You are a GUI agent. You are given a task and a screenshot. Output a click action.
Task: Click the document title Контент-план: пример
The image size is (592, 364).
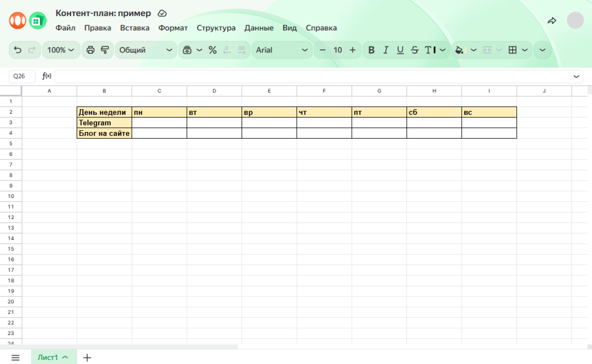(x=103, y=13)
